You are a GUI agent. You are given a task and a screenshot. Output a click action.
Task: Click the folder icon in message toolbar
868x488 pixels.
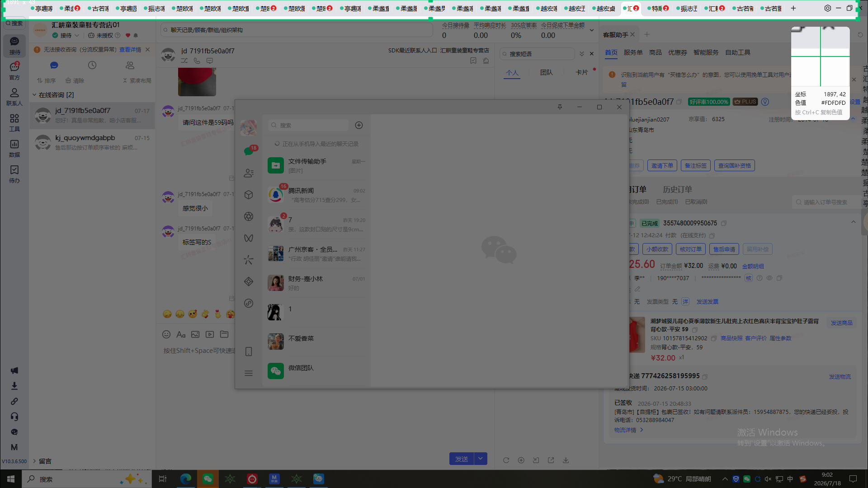tap(224, 334)
